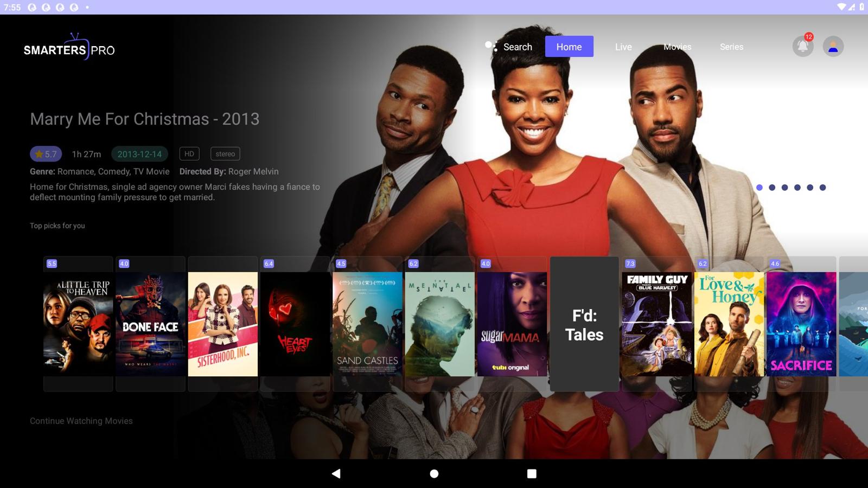Select the first carousel indicator dot
The image size is (868, 488).
759,186
